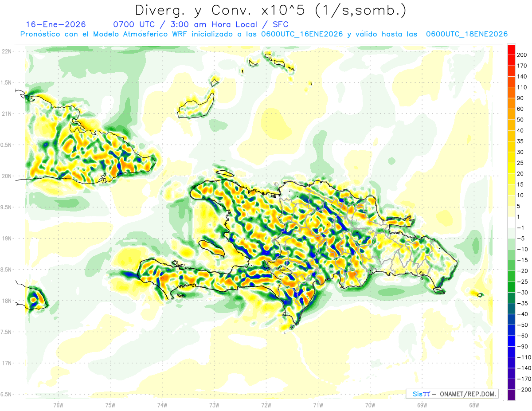Viewport: 532px width, 411px height.
Task: Click the purple bottom swatch of colorbar
Action: tap(511, 395)
